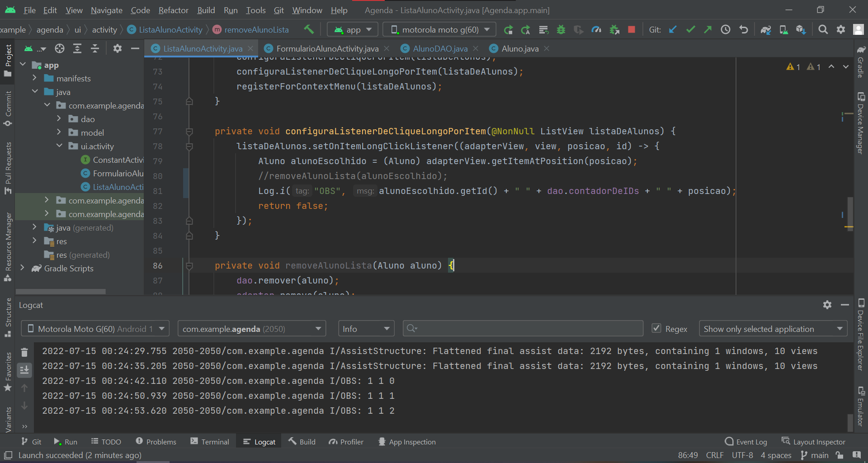Expand the res folder
Viewport: 868px width, 463px height.
(35, 241)
